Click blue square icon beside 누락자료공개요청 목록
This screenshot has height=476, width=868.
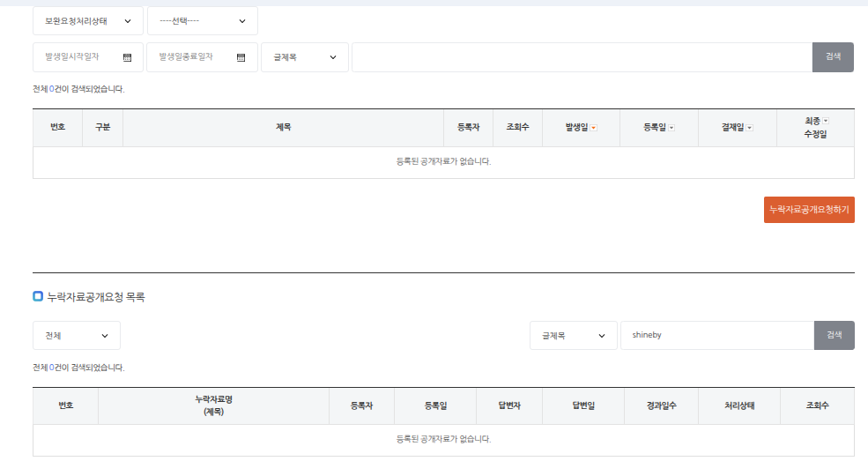coord(38,297)
